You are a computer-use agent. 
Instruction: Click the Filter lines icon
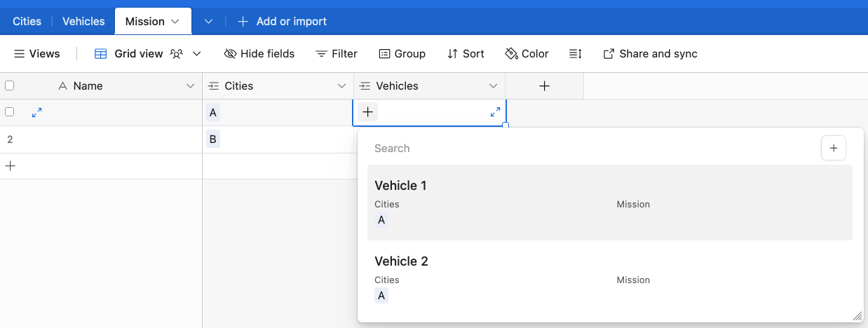click(322, 54)
